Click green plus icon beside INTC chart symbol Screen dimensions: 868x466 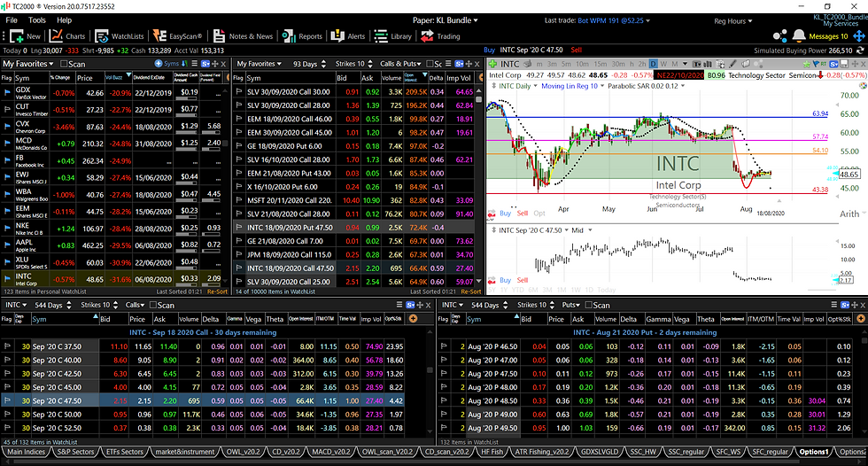tap(492, 64)
